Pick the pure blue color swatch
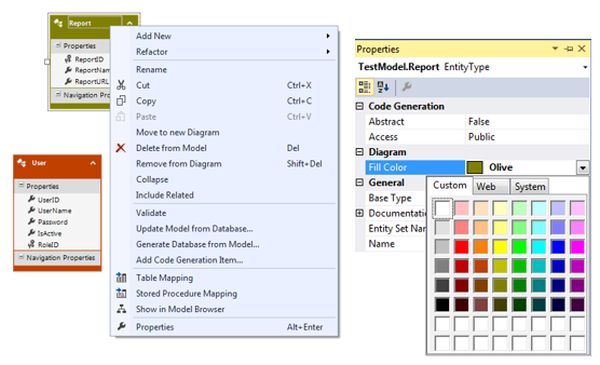 point(558,247)
